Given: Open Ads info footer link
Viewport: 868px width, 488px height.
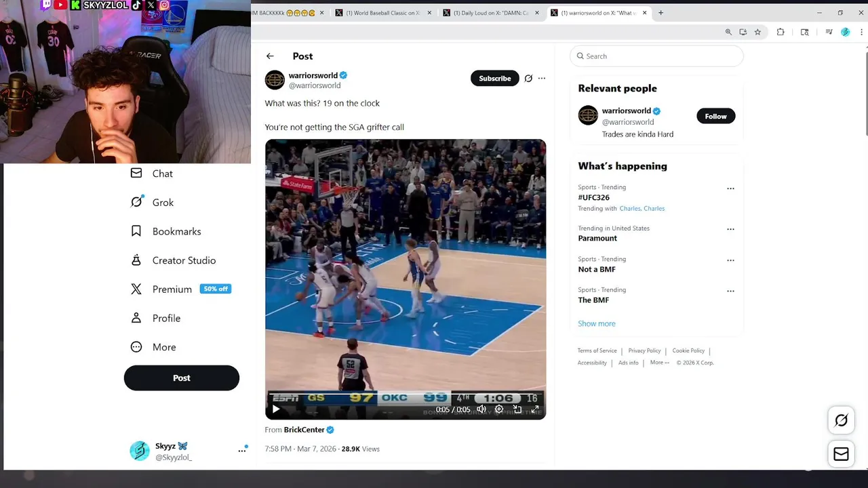Looking at the screenshot, I should pyautogui.click(x=629, y=363).
